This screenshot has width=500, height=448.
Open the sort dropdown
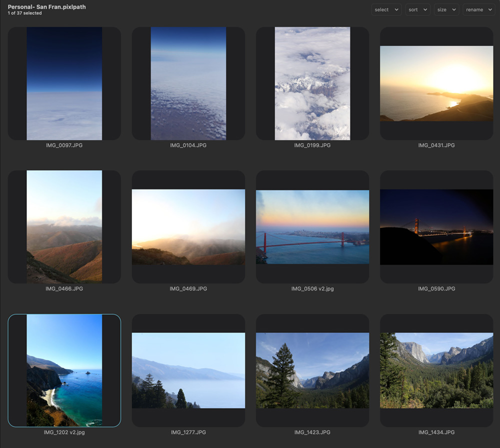tap(417, 9)
